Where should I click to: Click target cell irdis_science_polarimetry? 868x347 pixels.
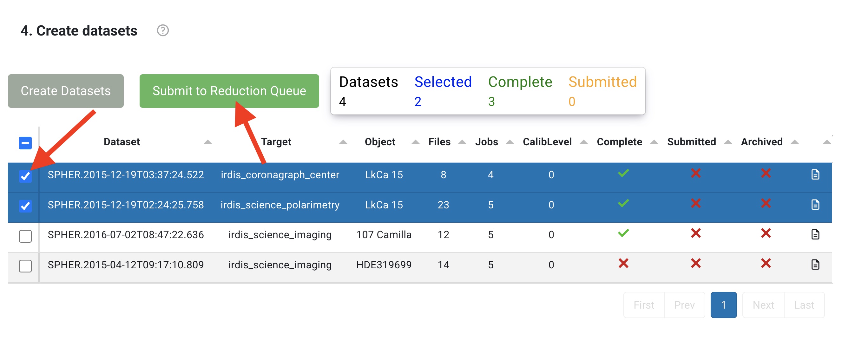pyautogui.click(x=280, y=205)
